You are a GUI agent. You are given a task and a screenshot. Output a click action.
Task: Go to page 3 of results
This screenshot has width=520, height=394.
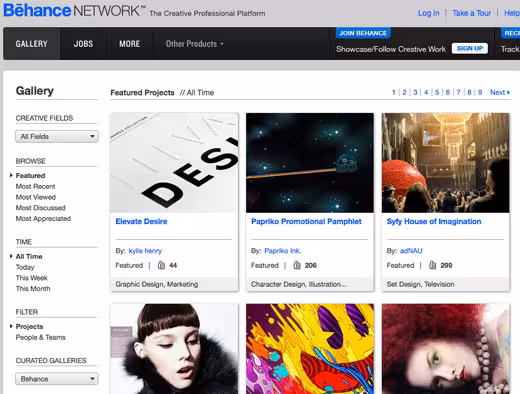[x=415, y=92]
